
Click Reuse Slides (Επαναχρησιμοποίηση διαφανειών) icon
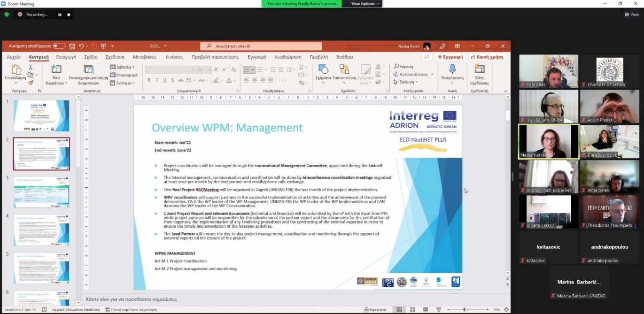(89, 69)
